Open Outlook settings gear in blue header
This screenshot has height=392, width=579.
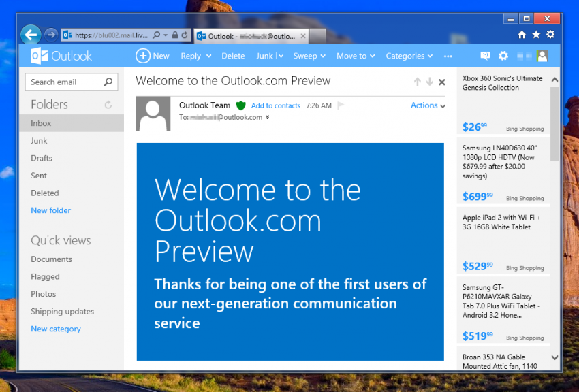(x=503, y=56)
